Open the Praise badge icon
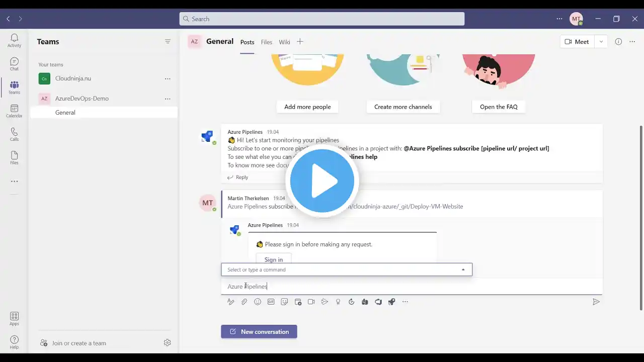The height and width of the screenshot is (362, 644). pos(338,302)
